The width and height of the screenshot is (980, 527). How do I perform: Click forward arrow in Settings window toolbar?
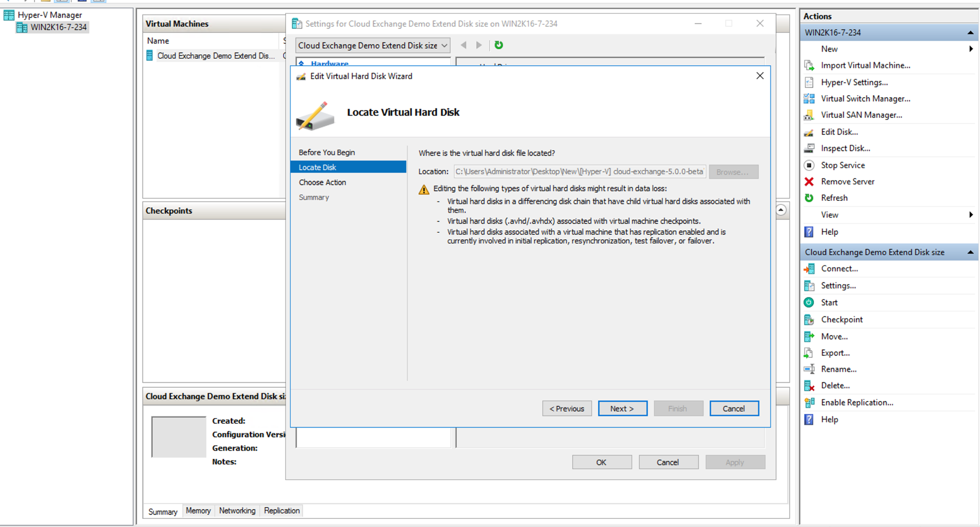pos(479,45)
